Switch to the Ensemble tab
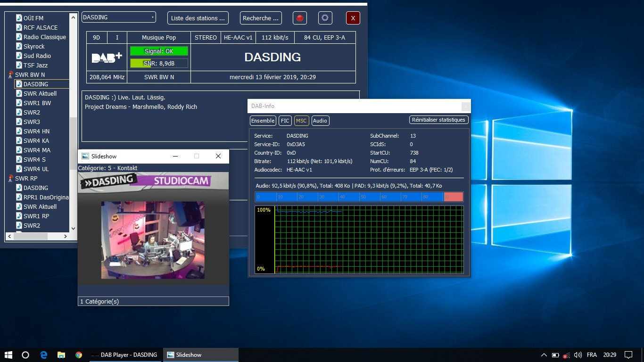Screen dimensions: 644x362 tap(263, 121)
